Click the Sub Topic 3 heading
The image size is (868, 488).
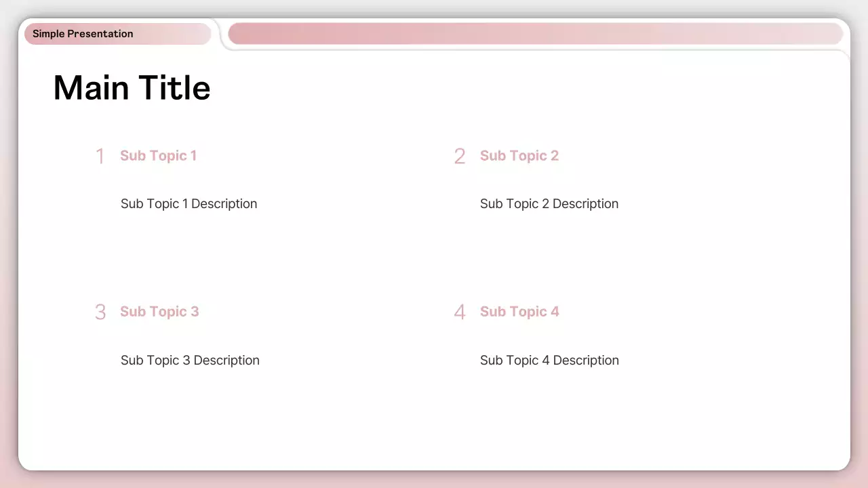[x=159, y=312]
